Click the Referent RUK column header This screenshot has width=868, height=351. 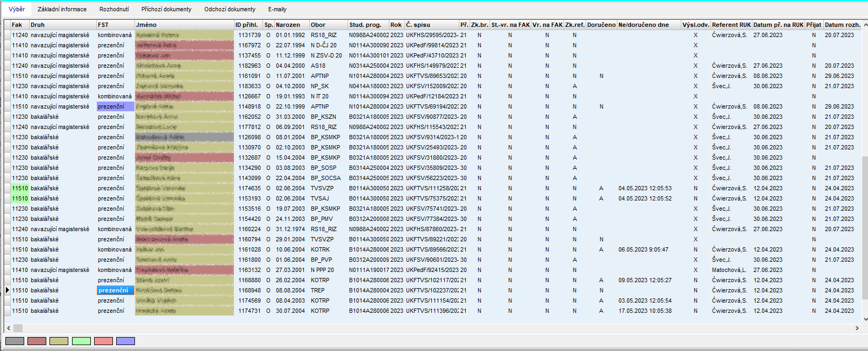click(x=731, y=25)
